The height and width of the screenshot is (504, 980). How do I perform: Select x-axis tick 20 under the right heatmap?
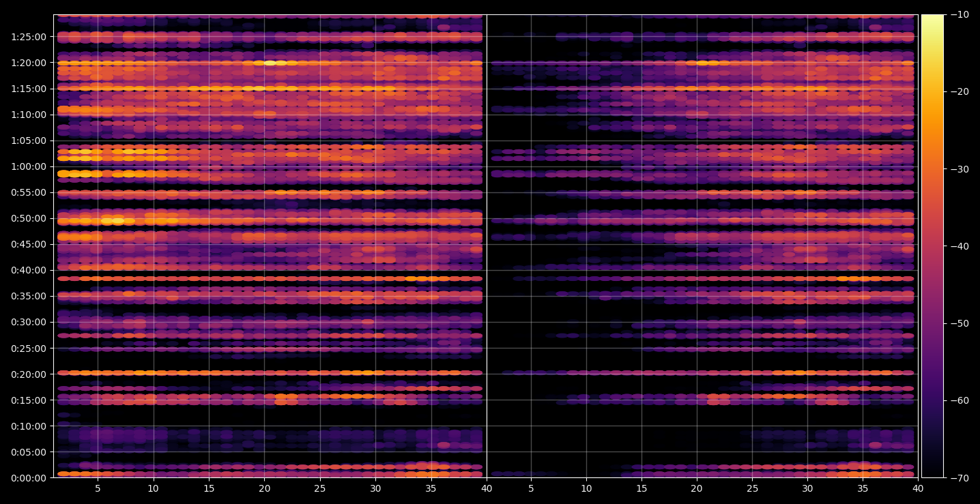pyautogui.click(x=697, y=488)
